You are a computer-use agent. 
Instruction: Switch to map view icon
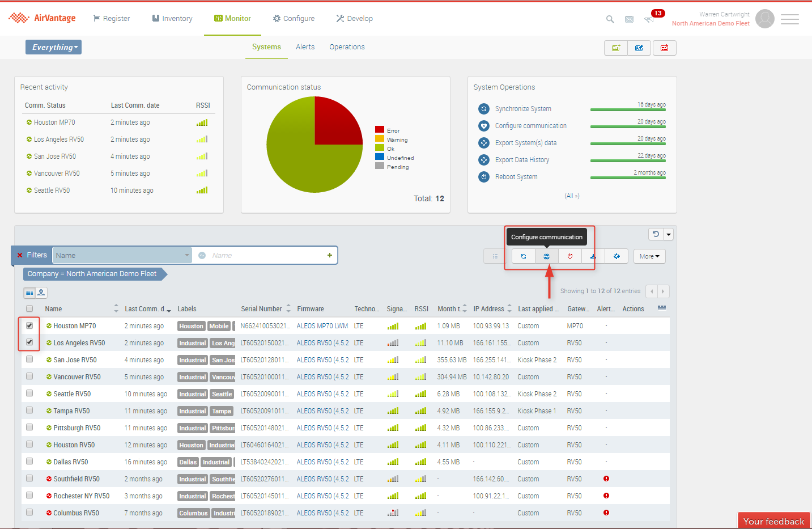pos(41,293)
